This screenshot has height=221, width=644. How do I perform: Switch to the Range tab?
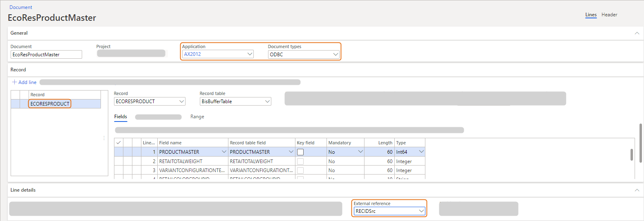coord(197,117)
